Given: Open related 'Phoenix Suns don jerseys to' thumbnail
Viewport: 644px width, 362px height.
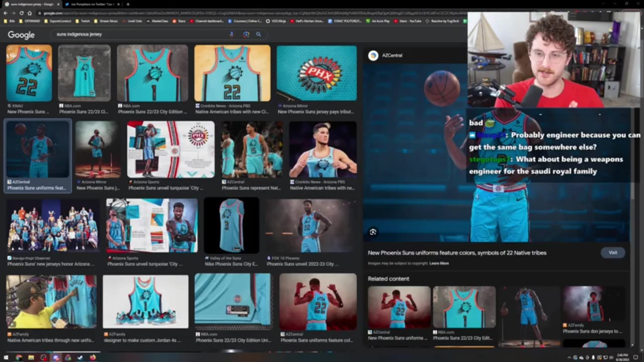Looking at the screenshot, I should tap(594, 304).
